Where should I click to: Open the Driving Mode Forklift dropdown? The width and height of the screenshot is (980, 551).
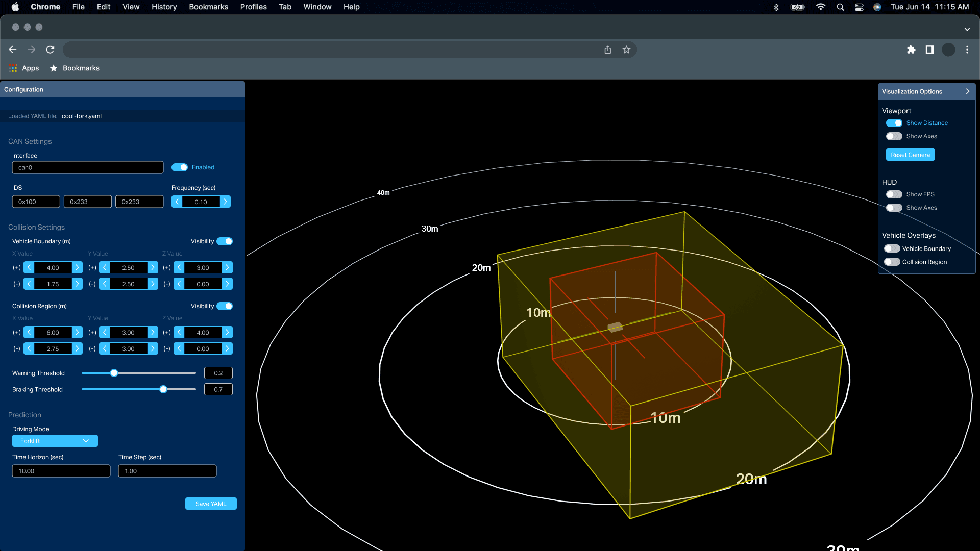tap(55, 441)
